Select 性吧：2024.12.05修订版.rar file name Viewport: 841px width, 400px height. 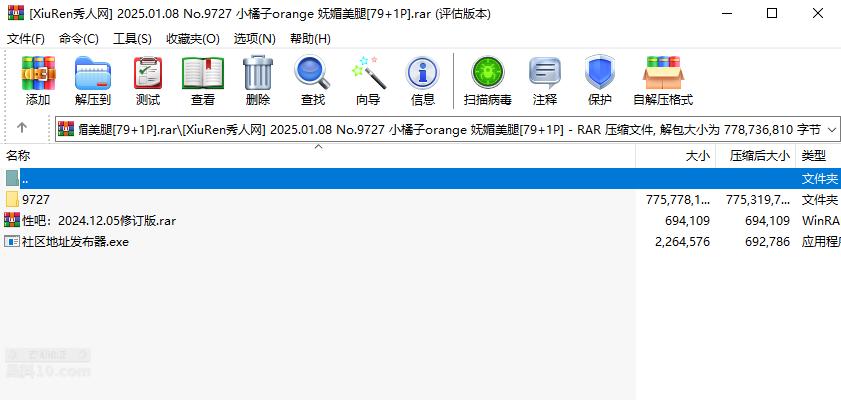(x=99, y=221)
